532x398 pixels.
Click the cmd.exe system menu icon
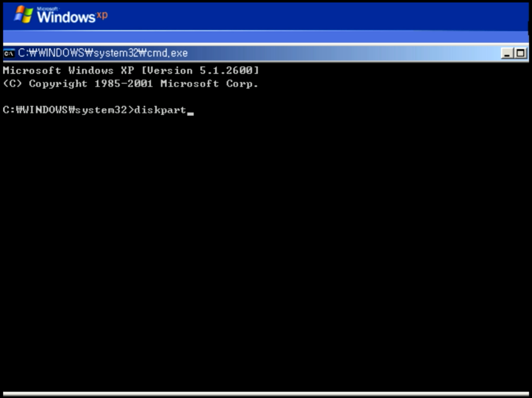pyautogui.click(x=9, y=53)
